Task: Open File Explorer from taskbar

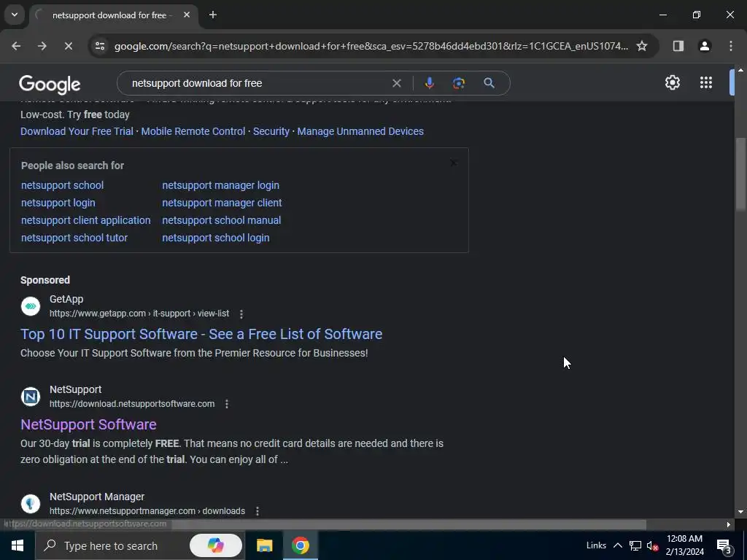Action: [264, 545]
